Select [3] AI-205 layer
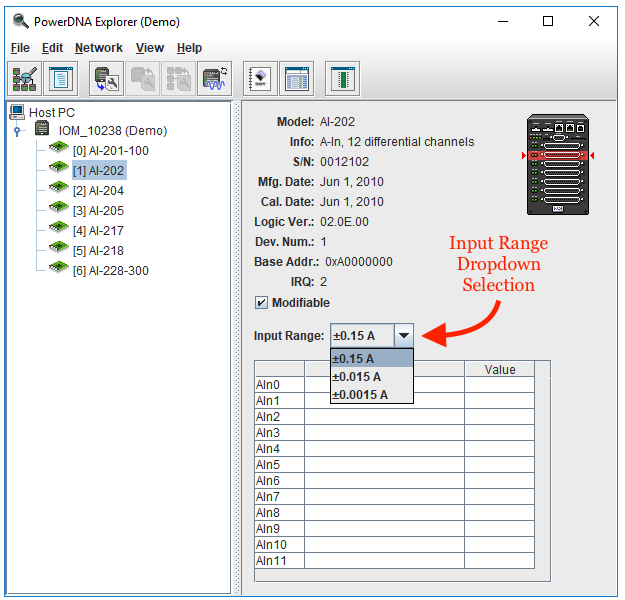This screenshot has height=600, width=625. (x=98, y=210)
